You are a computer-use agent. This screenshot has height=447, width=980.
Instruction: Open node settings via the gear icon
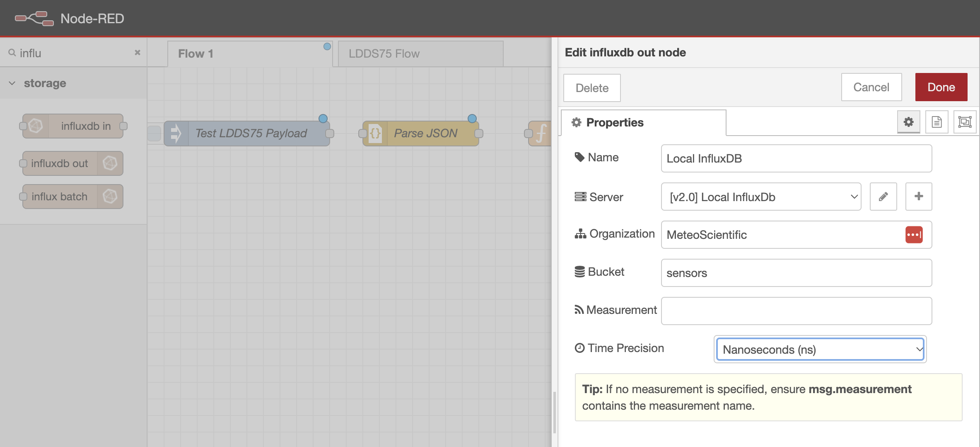[909, 121]
